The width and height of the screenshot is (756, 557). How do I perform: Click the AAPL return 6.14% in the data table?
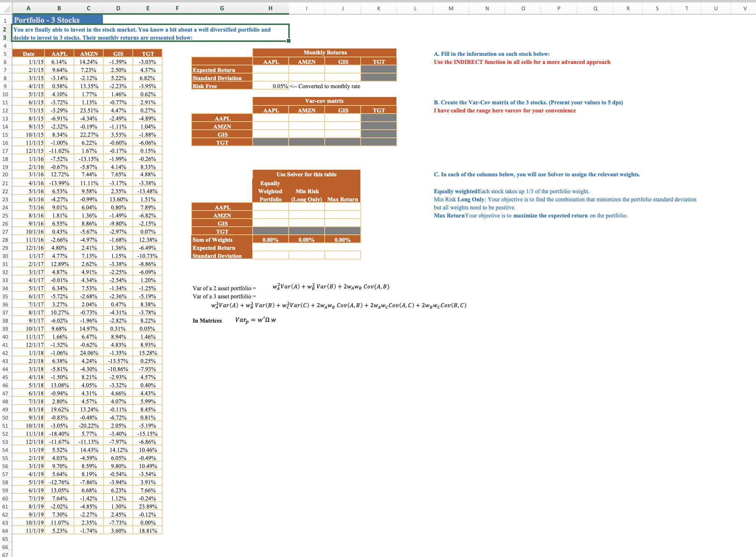[x=59, y=61]
